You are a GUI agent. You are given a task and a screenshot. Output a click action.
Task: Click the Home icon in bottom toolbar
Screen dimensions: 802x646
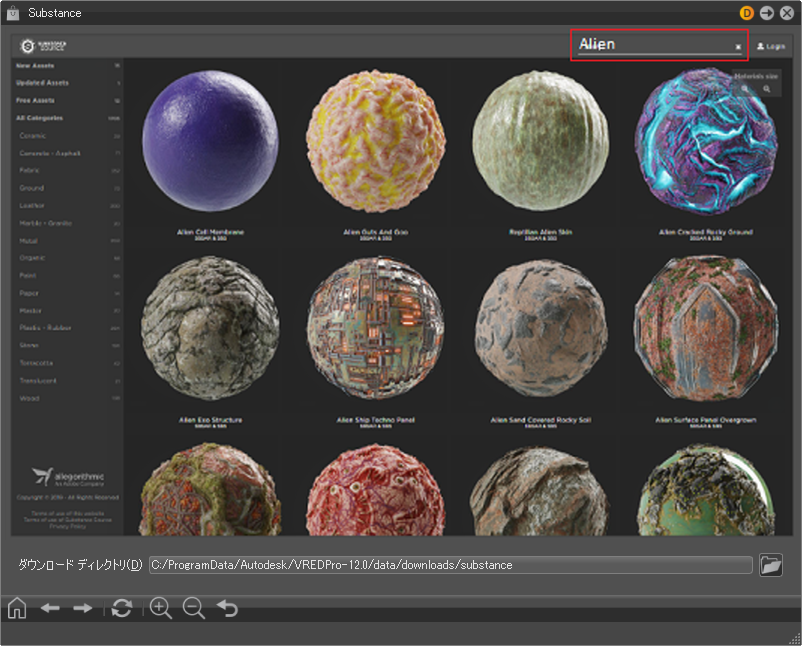click(x=17, y=608)
